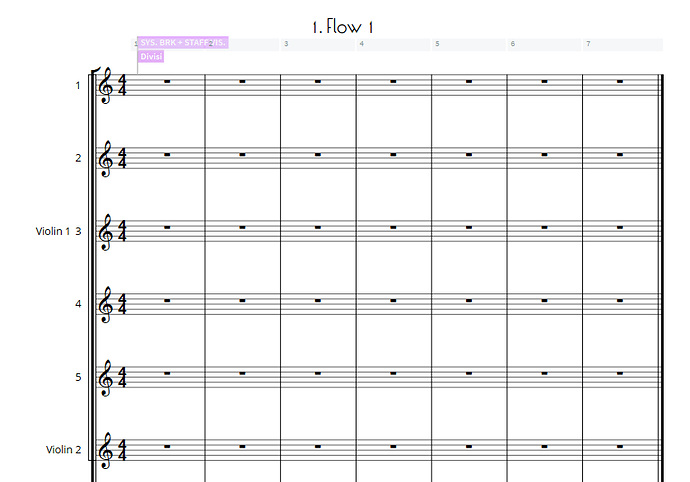Click the SYS. BRK + STAFF VIS. signpost

click(182, 43)
